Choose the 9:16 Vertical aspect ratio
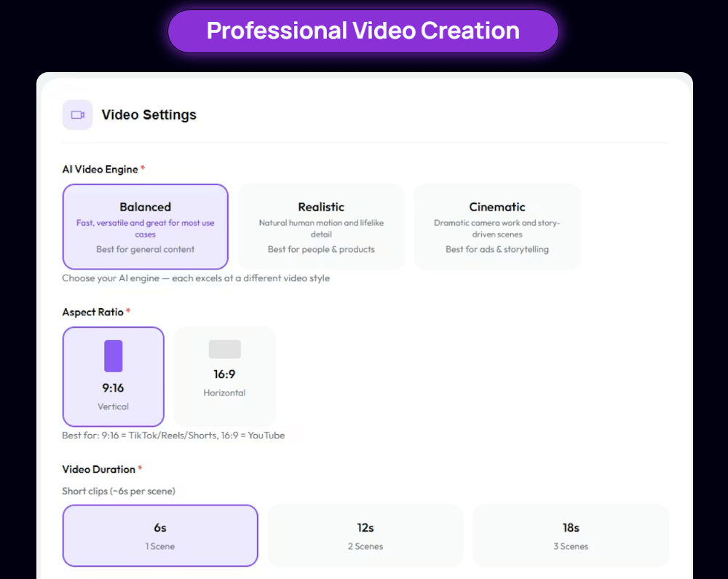Screen dimensions: 728x579 [113, 377]
